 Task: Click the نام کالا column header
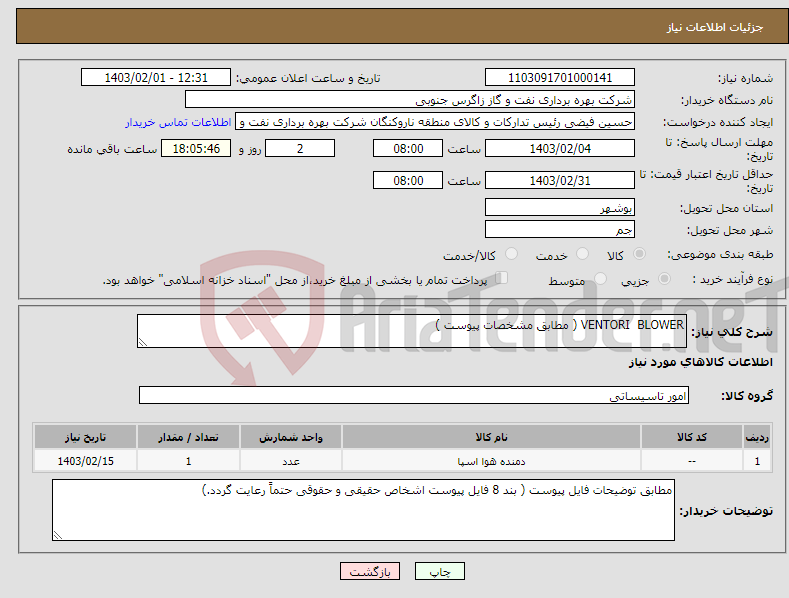(x=491, y=437)
